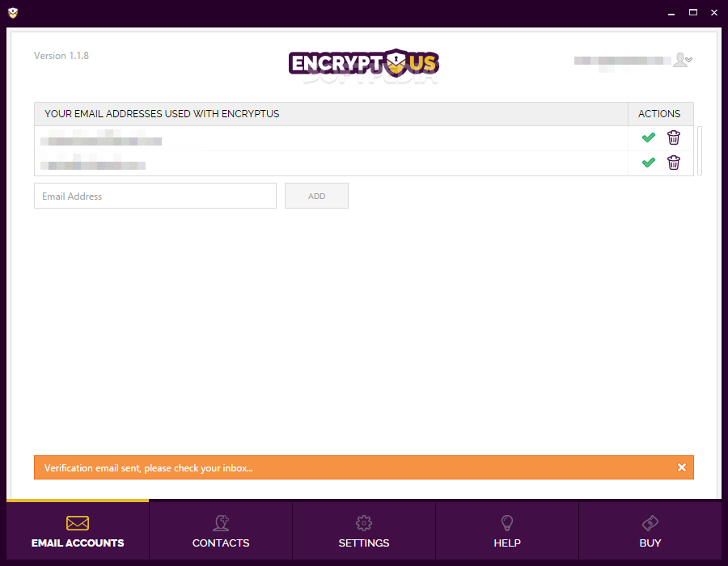This screenshot has width=728, height=566.
Task: Open the Help tab
Action: [507, 530]
